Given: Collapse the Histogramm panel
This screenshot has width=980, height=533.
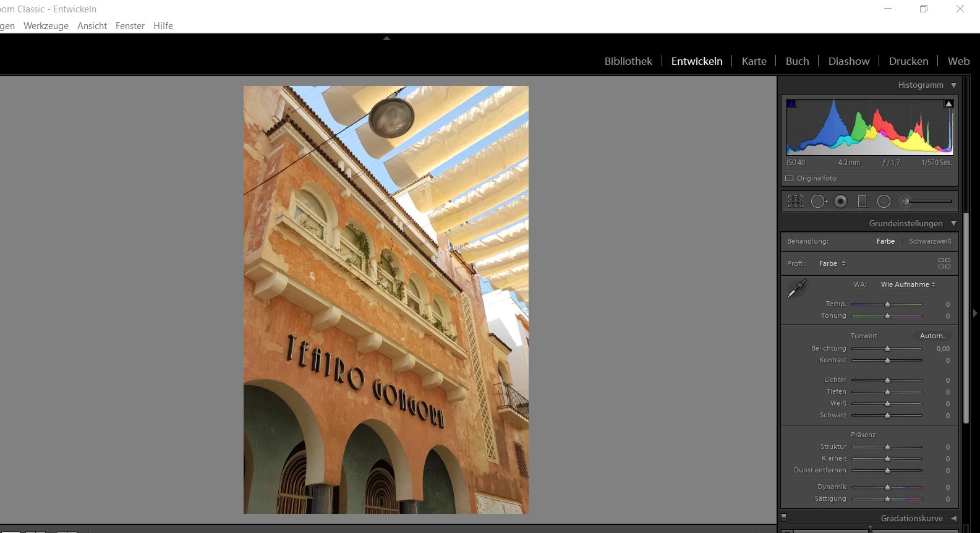Looking at the screenshot, I should coord(953,85).
